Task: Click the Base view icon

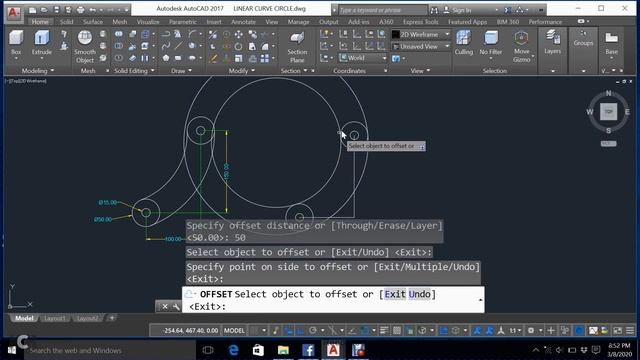Action: [x=611, y=39]
